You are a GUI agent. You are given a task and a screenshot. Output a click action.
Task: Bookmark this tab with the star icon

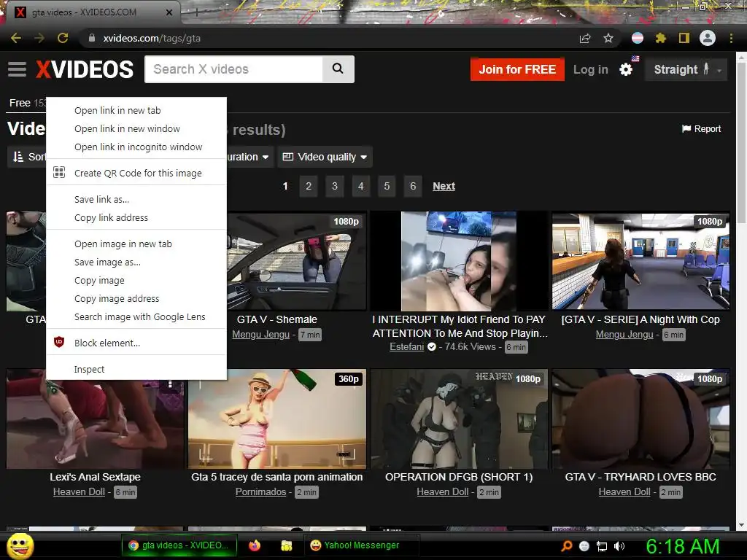click(x=608, y=38)
